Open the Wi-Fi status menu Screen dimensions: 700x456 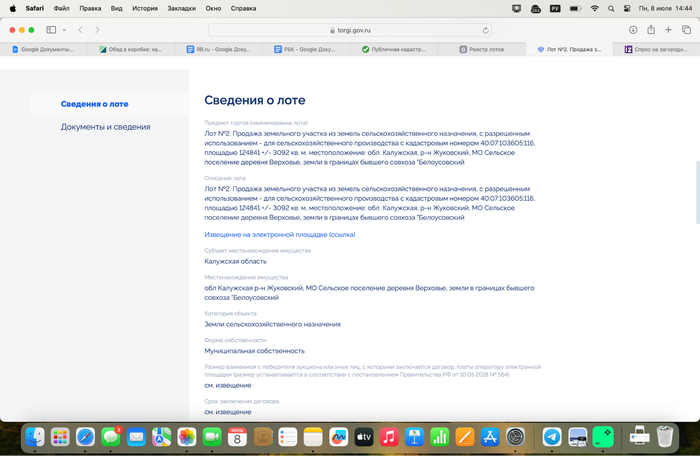click(x=595, y=7)
